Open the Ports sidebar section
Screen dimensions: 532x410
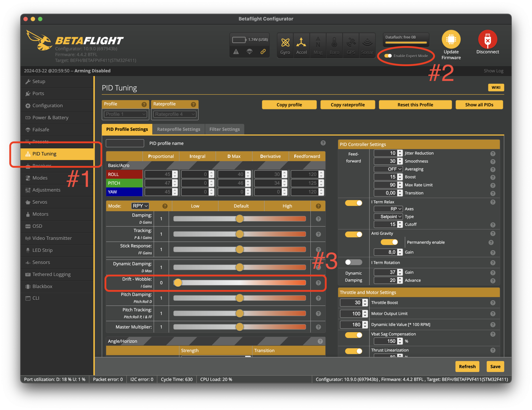tap(57, 93)
